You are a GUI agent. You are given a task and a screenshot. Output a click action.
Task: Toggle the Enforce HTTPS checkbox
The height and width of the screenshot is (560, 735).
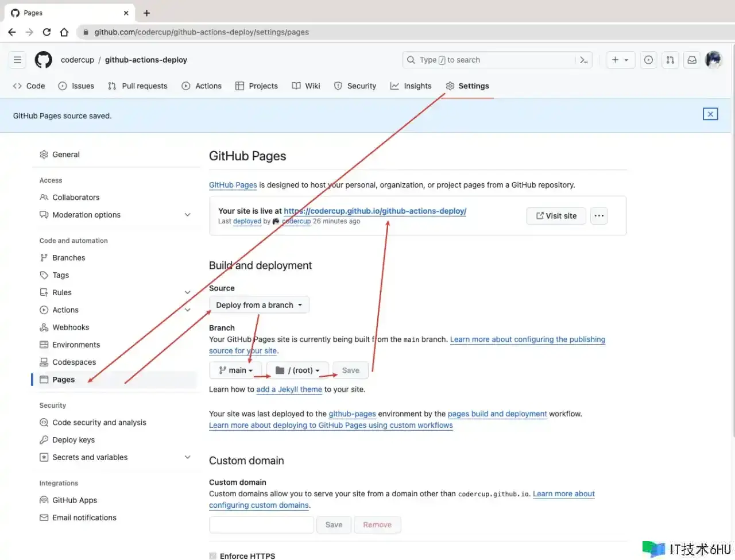[213, 555]
